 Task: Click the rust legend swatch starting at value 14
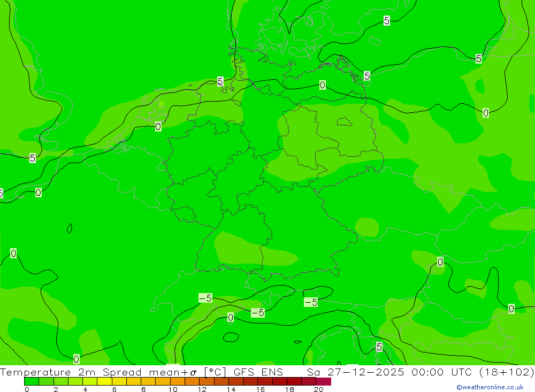(236, 381)
